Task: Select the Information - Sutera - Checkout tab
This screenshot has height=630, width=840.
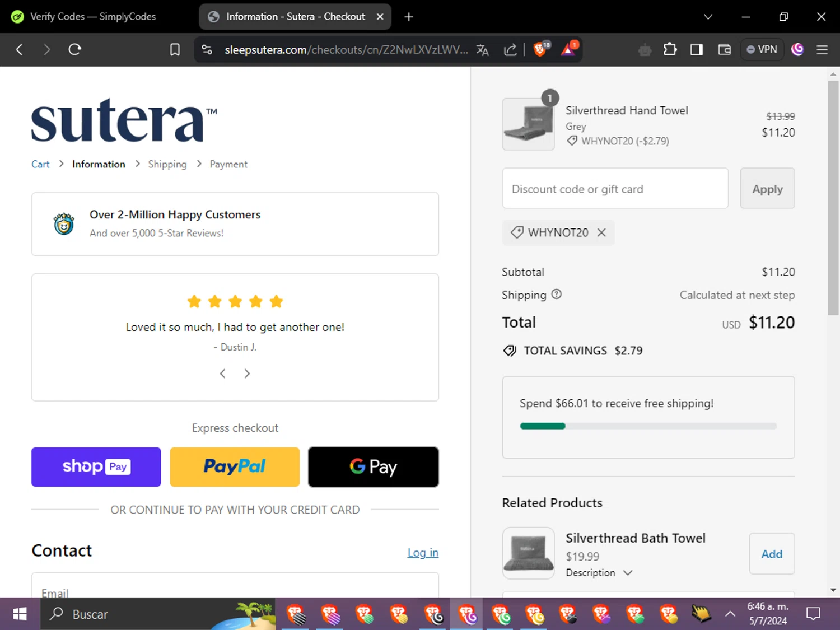Action: tap(295, 17)
